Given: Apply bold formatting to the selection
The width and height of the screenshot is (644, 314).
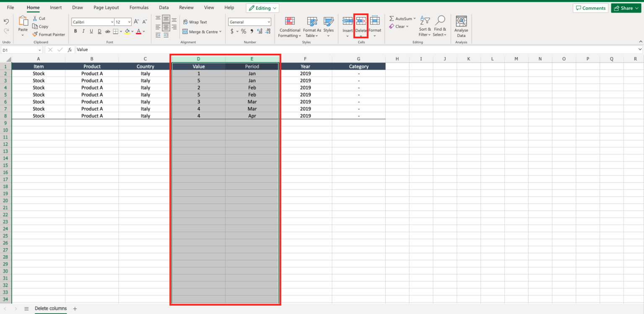Looking at the screenshot, I should [75, 31].
